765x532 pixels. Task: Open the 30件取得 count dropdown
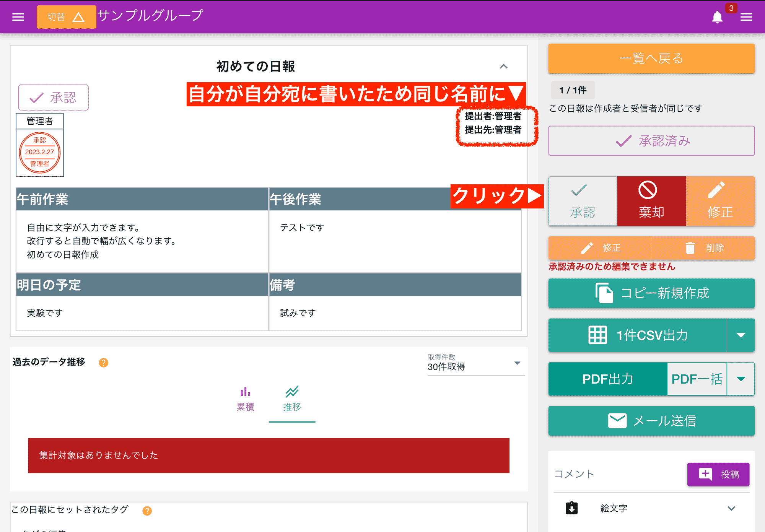(518, 363)
